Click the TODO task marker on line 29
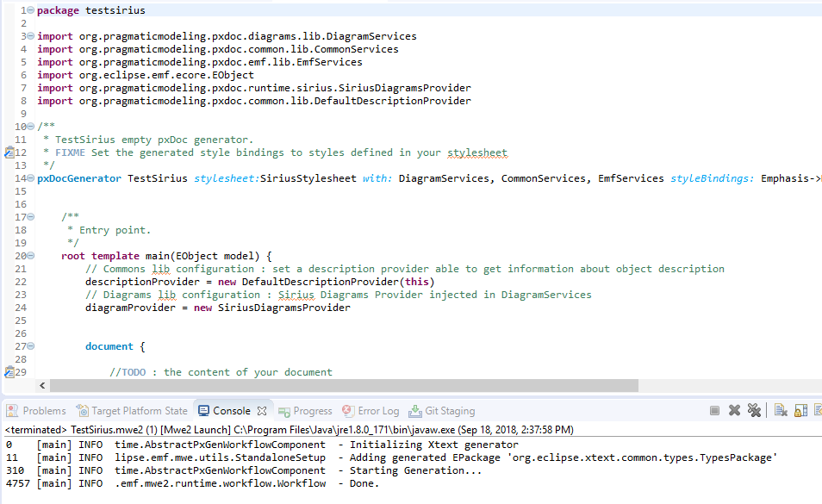Image resolution: width=822 pixels, height=504 pixels. (x=9, y=372)
